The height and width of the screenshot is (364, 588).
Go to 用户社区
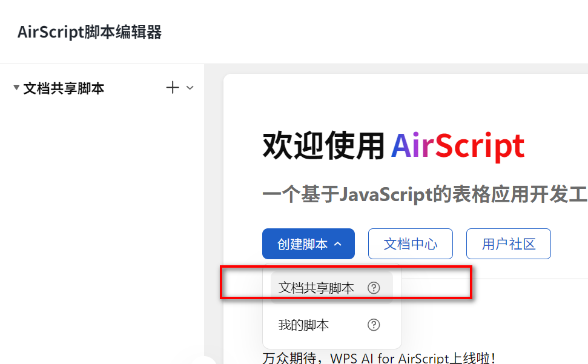509,243
